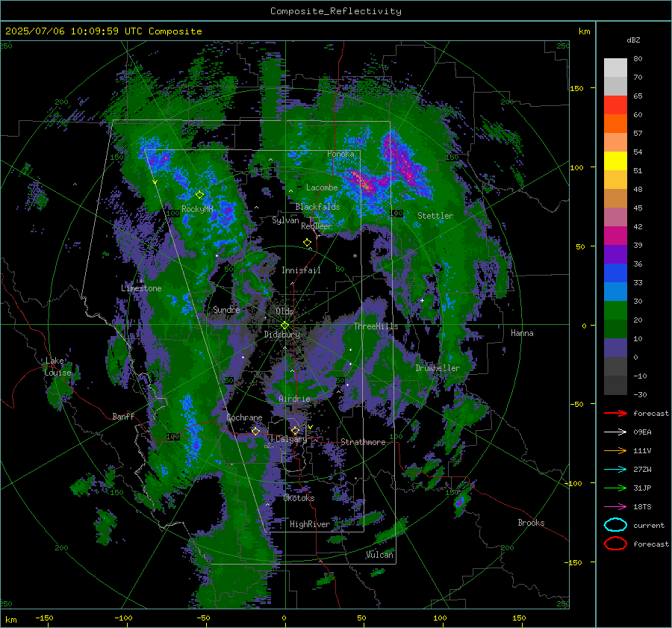Click the Cochrane city label
The width and height of the screenshot is (672, 628).
tap(244, 417)
